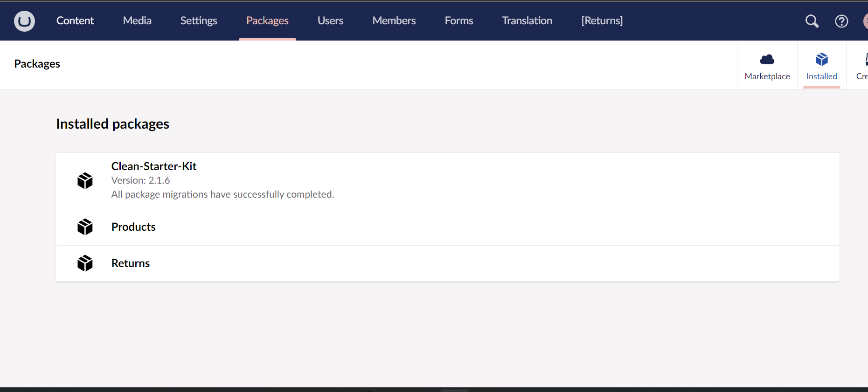Open the Products package name
Viewport: 868px width, 392px height.
point(133,227)
